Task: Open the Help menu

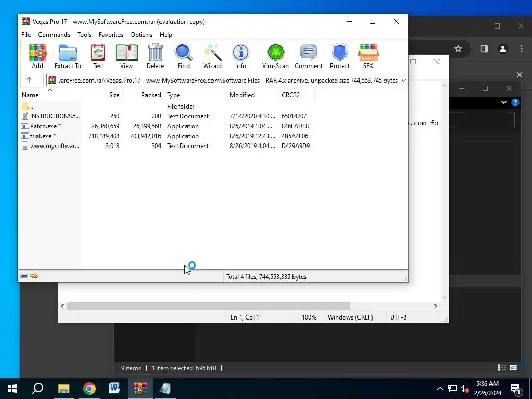Action: coord(166,35)
